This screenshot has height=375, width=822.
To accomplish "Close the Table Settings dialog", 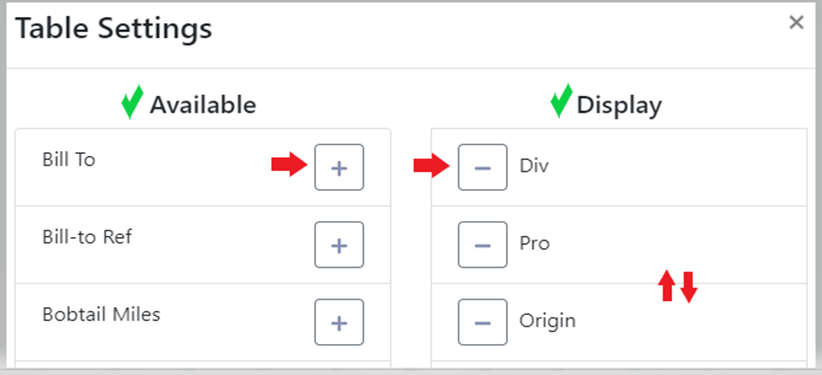I will point(796,23).
